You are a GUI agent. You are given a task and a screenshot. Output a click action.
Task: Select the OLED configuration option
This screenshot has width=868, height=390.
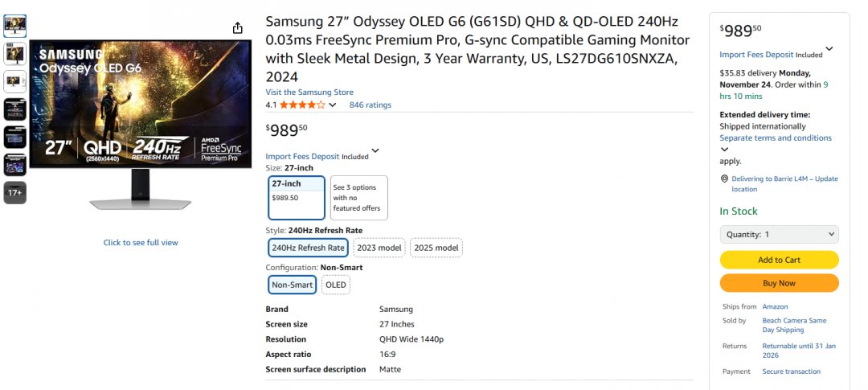tap(336, 285)
